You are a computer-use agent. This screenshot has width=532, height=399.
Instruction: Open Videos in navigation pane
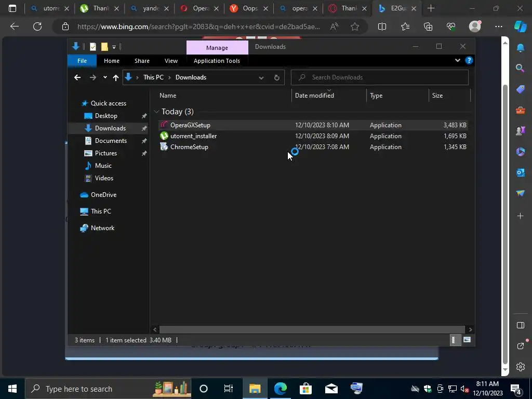tap(104, 178)
